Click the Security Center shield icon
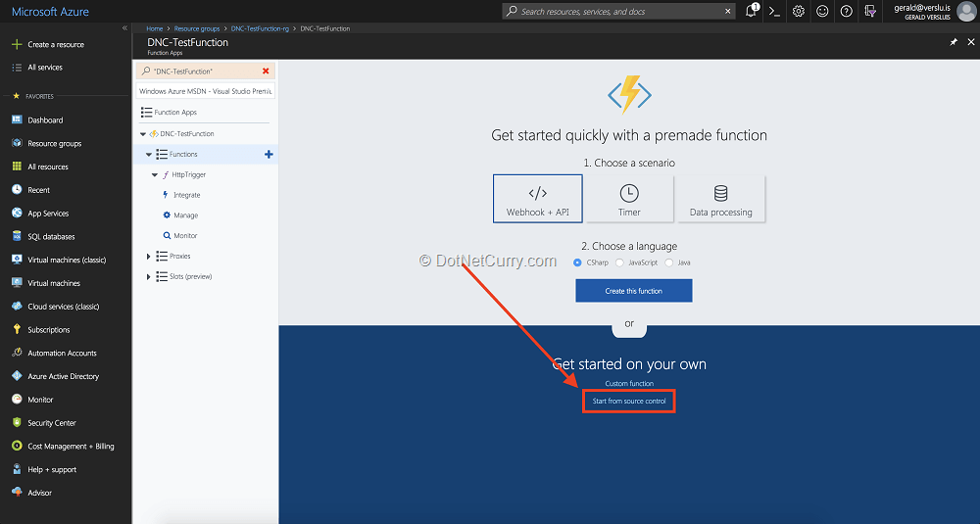 17,422
